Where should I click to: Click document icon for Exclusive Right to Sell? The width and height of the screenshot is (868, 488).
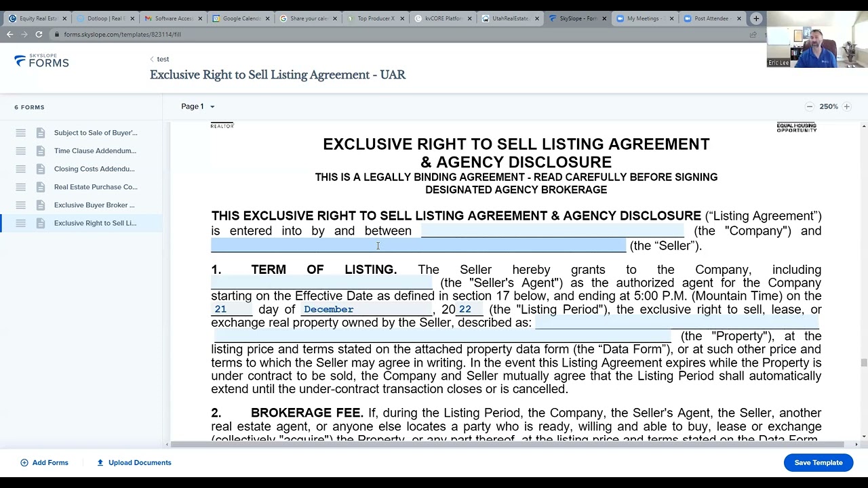pos(41,223)
